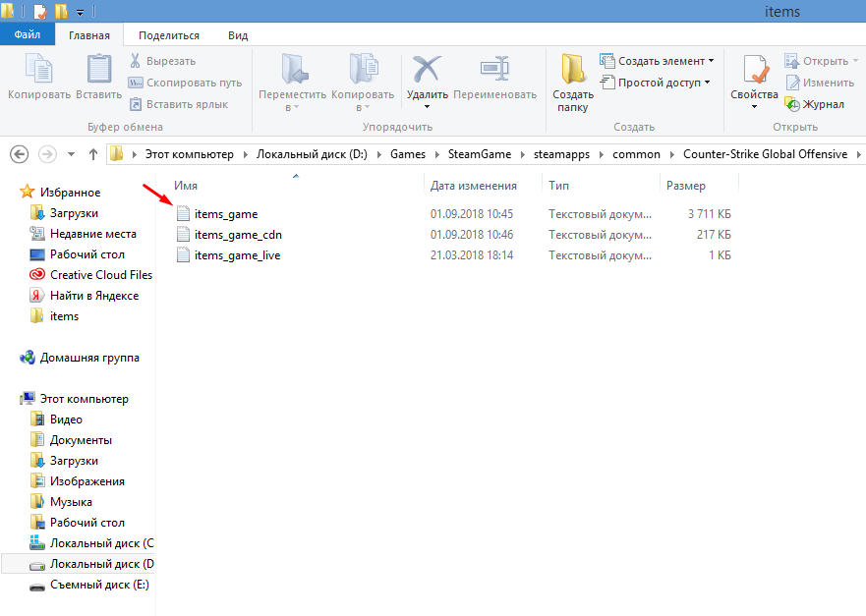Expand the Delete (Удалить) dropdown arrow
Image resolution: width=866 pixels, height=616 pixels.
click(x=427, y=106)
